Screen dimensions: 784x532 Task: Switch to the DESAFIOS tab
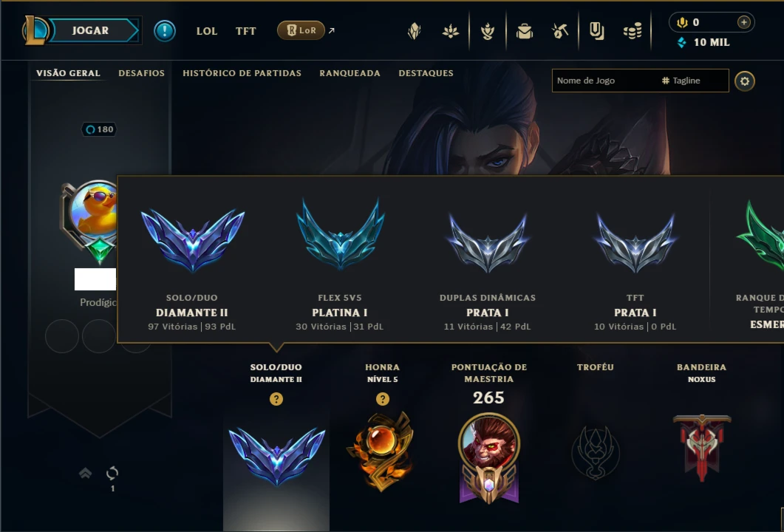click(x=141, y=73)
